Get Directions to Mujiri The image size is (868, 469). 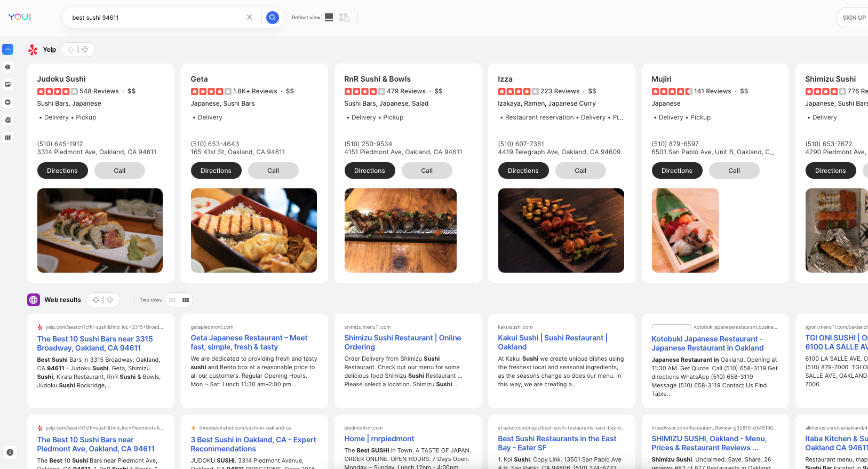tap(677, 171)
